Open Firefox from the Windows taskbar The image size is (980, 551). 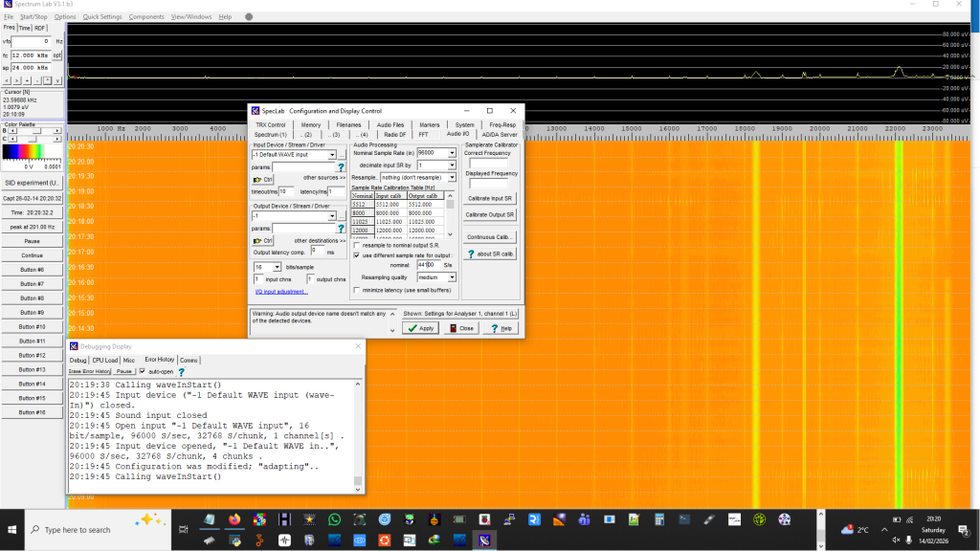point(234,519)
